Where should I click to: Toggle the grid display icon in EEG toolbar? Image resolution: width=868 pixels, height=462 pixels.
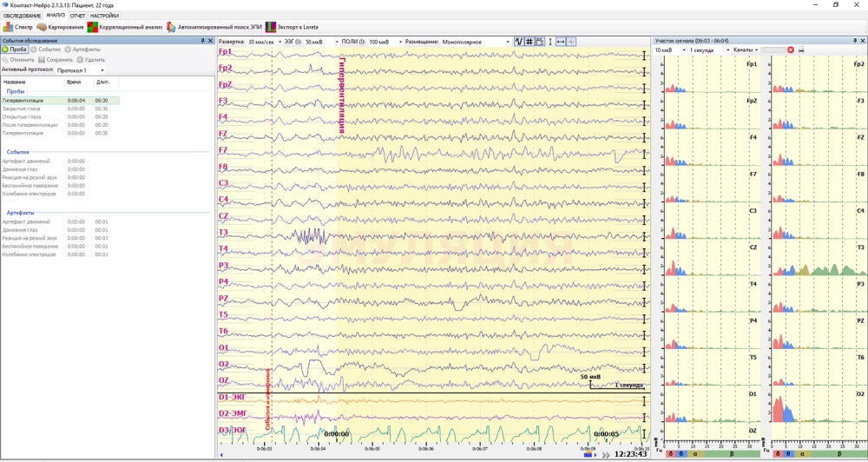529,42
